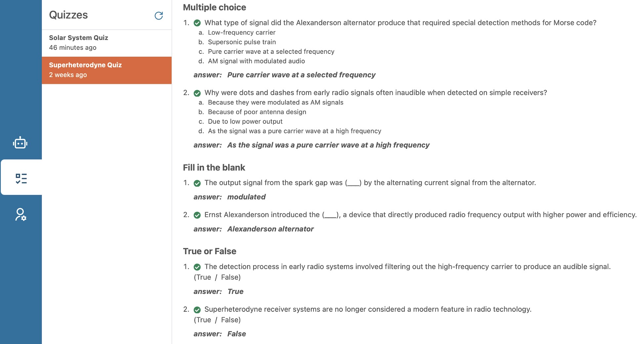Click the 'Multiple choice' section heading

(x=214, y=7)
